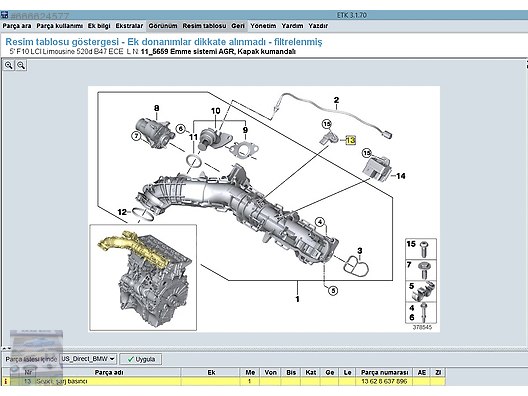The image size is (528, 396).
Task: Open the Ekstralar menu
Action: coord(129,26)
